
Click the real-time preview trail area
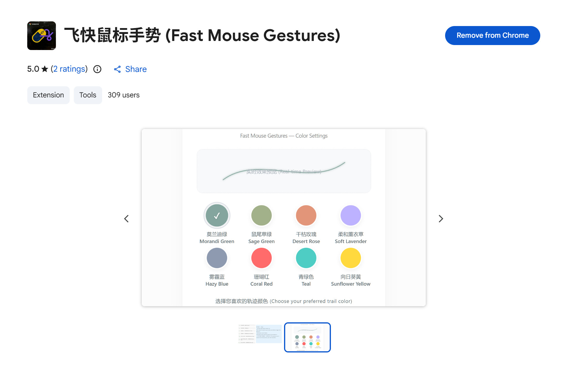tap(284, 171)
